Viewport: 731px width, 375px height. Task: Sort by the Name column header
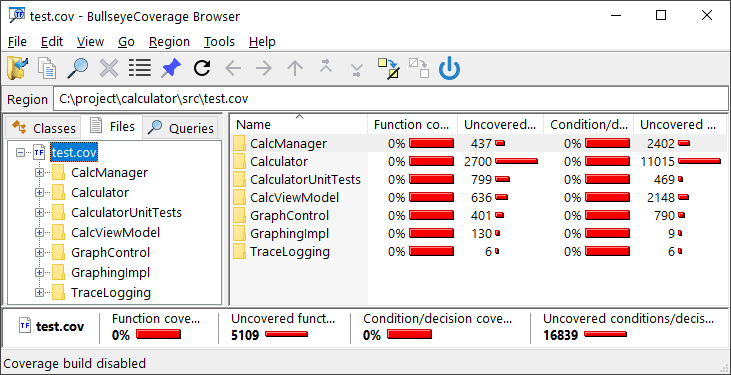[x=299, y=125]
